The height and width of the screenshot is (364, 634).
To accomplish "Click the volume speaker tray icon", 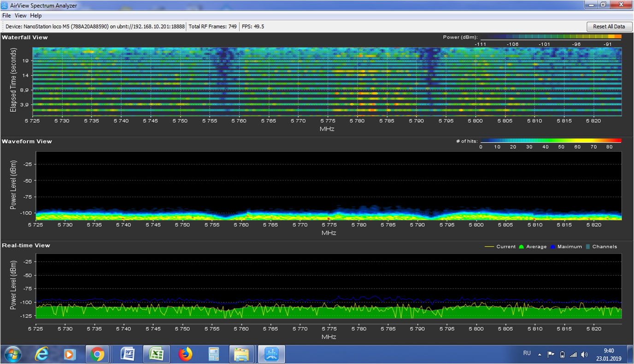I will 585,354.
